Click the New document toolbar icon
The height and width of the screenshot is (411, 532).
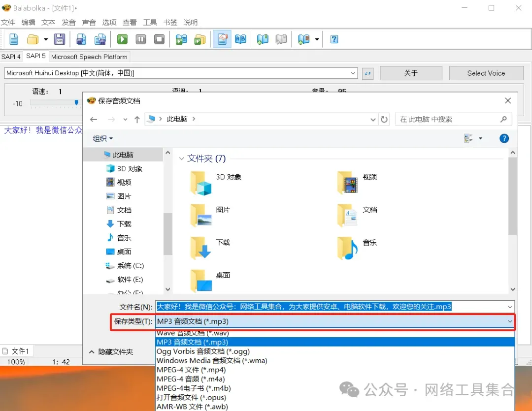coord(14,39)
